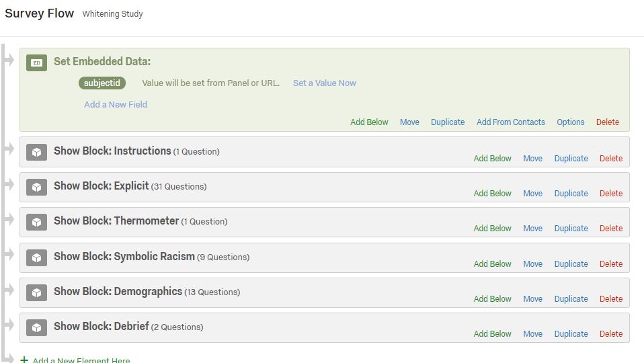Click Add From Contacts in embedded data
The width and height of the screenshot is (644, 363).
click(510, 122)
